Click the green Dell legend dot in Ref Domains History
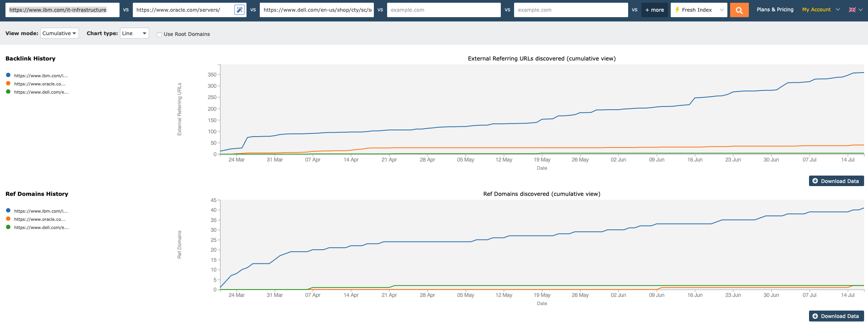 [x=8, y=227]
